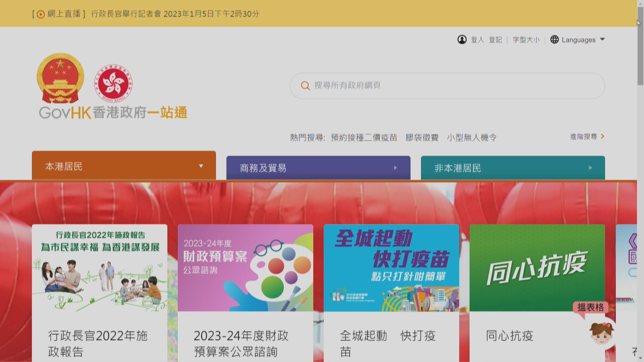Click the globe Languages icon

[554, 40]
